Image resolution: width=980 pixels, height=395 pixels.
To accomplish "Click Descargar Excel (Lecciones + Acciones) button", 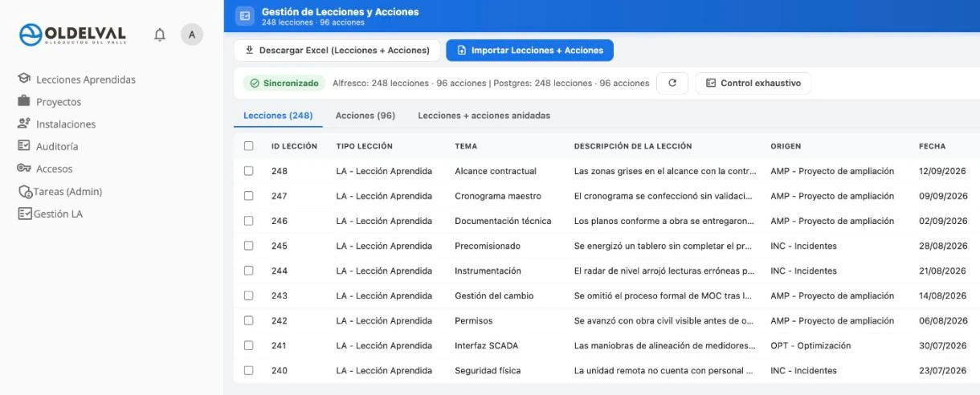I will coord(337,51).
